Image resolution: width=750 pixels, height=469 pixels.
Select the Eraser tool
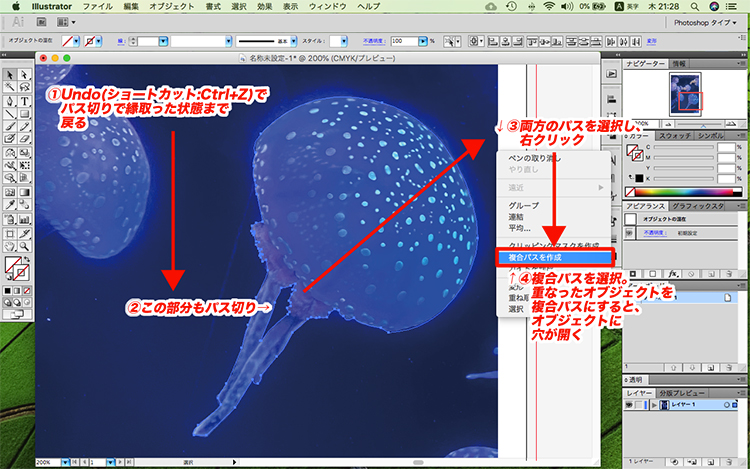pyautogui.click(x=24, y=139)
